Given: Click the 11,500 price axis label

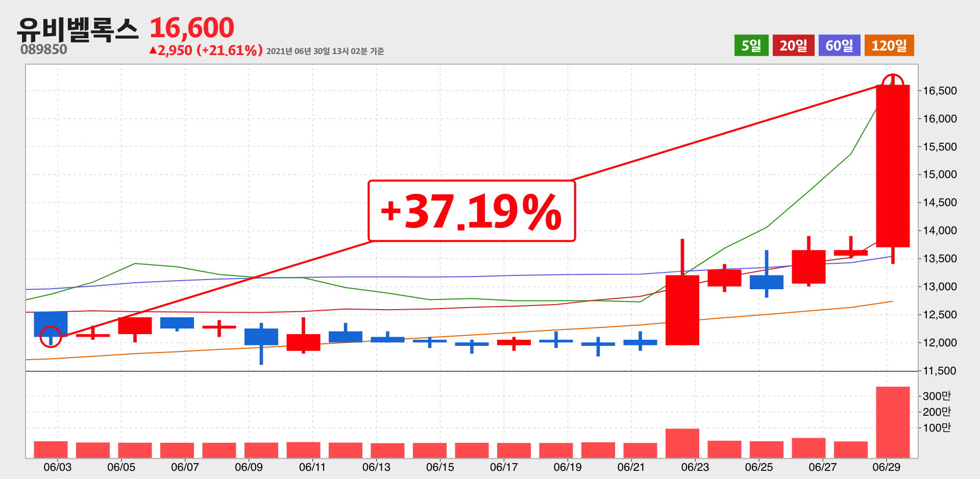Looking at the screenshot, I should (940, 371).
